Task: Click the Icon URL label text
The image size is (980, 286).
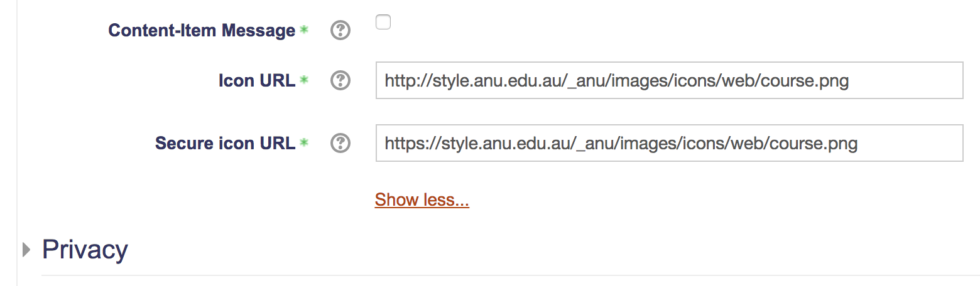Action: click(257, 80)
